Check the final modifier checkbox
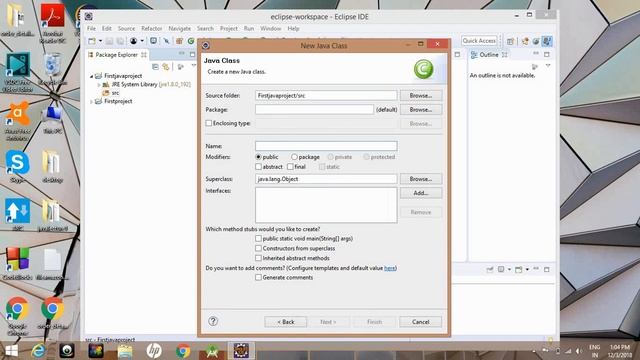Screen dimensions: 640x360 click(x=290, y=167)
